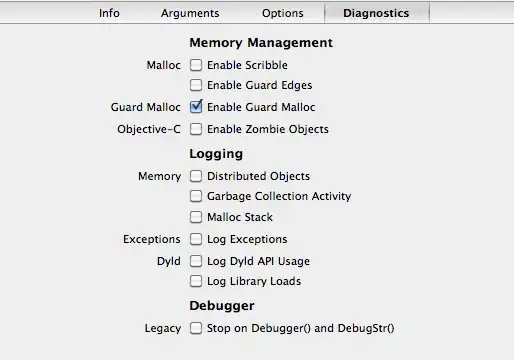Uncheck Enable Guard Malloc
This screenshot has height=360, width=514.
coord(196,107)
